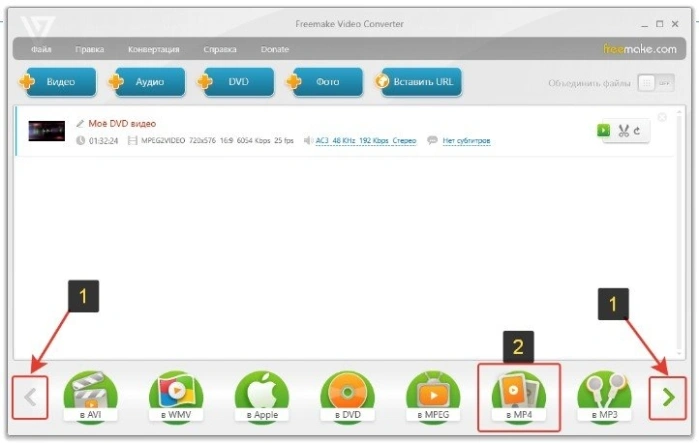Click the Мое DVD видео thumbnail

coord(47,131)
